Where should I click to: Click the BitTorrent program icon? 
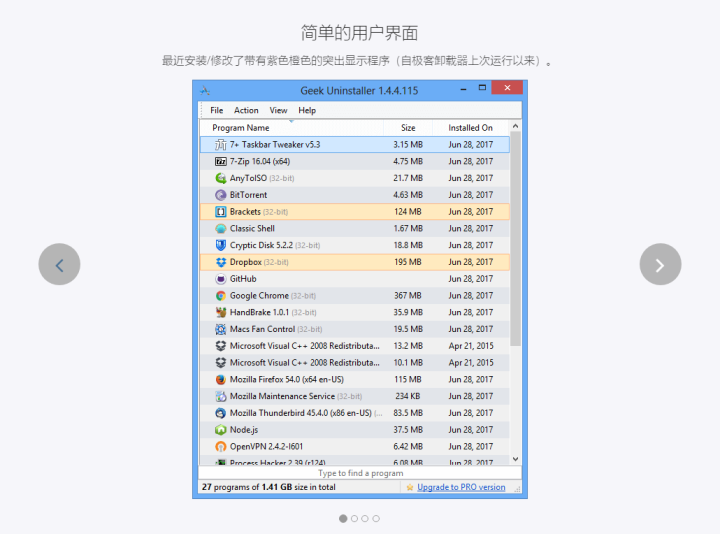pyautogui.click(x=221, y=195)
